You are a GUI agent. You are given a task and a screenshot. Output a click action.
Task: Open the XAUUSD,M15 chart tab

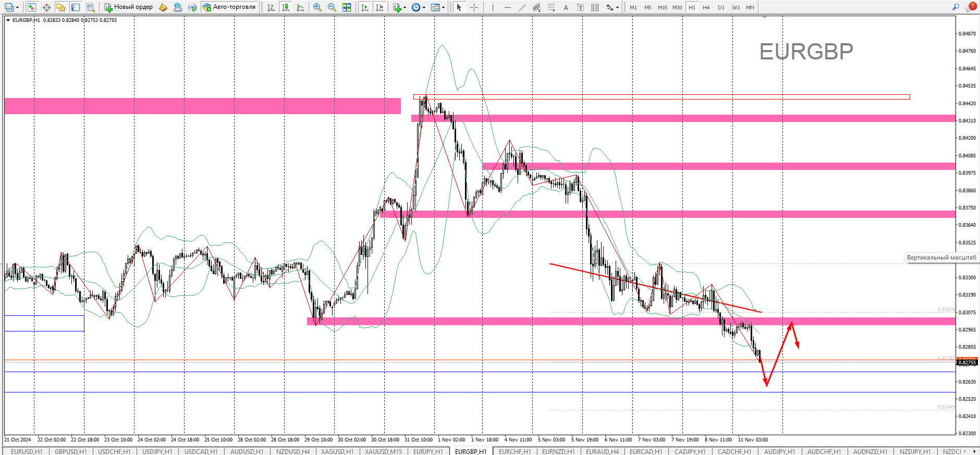tap(383, 451)
